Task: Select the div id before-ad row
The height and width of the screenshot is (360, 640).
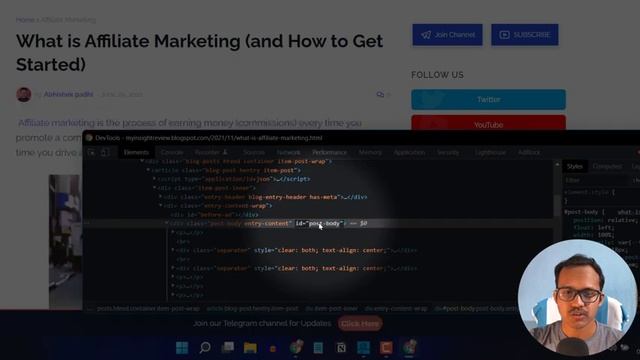Action: point(214,215)
